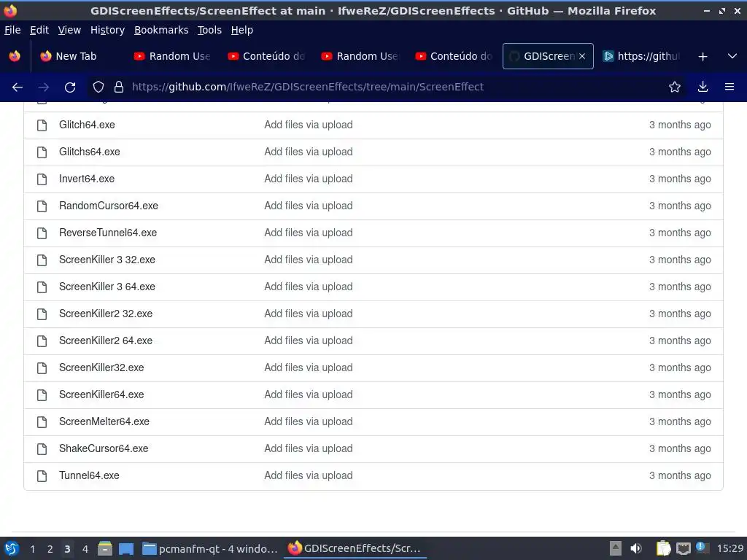The image size is (747, 560).
Task: Open ScreenKiller 3 32.exe file link
Action: (107, 260)
